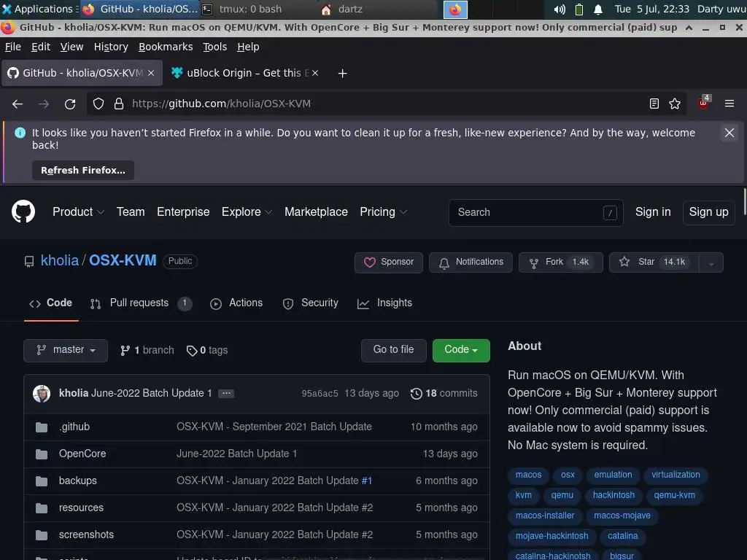
Task: Close the uBlock Origin tab
Action: [x=315, y=73]
